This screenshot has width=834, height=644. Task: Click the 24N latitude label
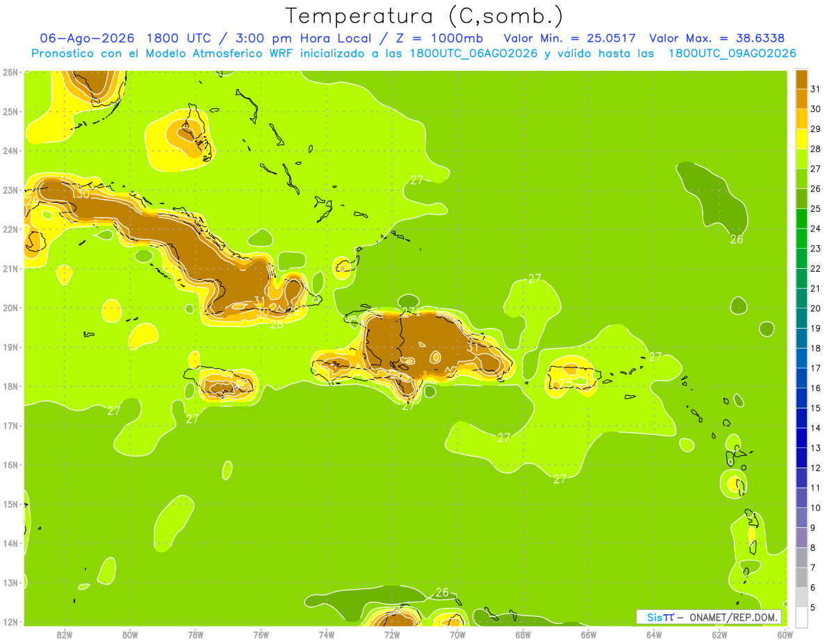pyautogui.click(x=10, y=151)
